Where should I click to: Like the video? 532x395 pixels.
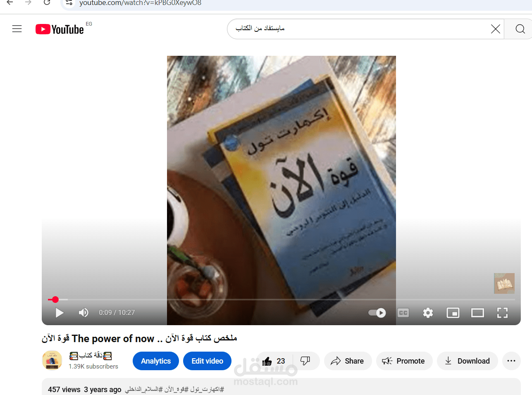point(274,361)
